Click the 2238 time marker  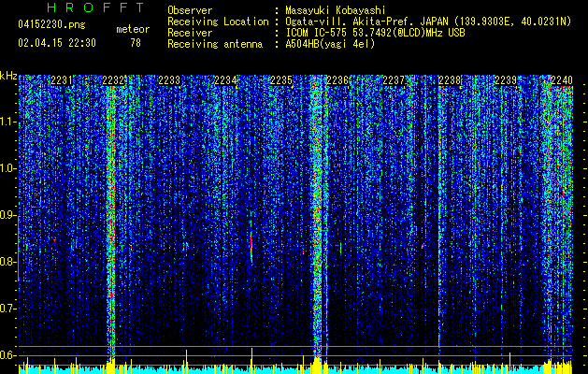pyautogui.click(x=450, y=80)
